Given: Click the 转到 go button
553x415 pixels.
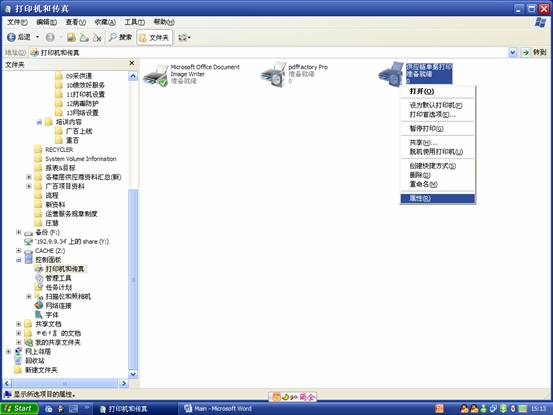Looking at the screenshot, I should coord(535,53).
